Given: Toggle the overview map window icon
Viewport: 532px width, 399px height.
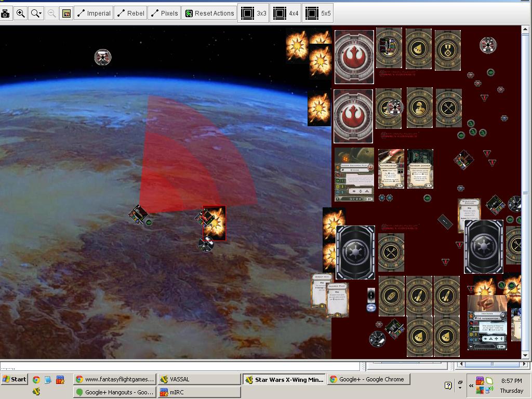Looking at the screenshot, I should 66,14.
